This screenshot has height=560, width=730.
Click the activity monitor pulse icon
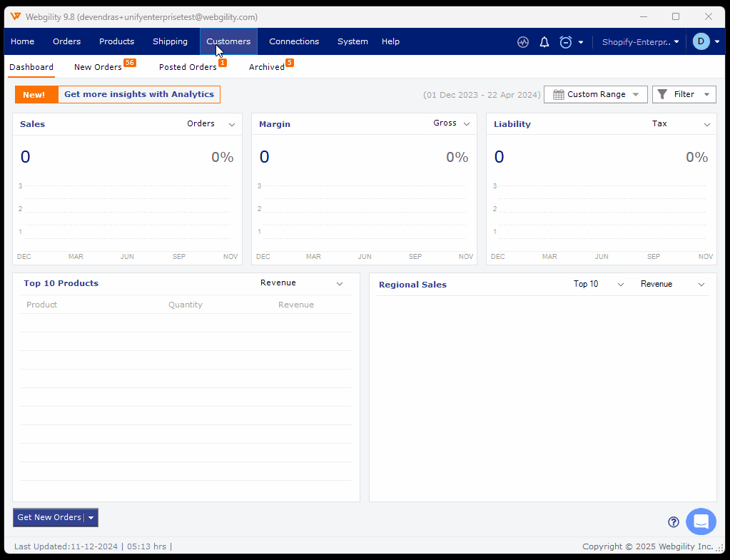click(523, 42)
